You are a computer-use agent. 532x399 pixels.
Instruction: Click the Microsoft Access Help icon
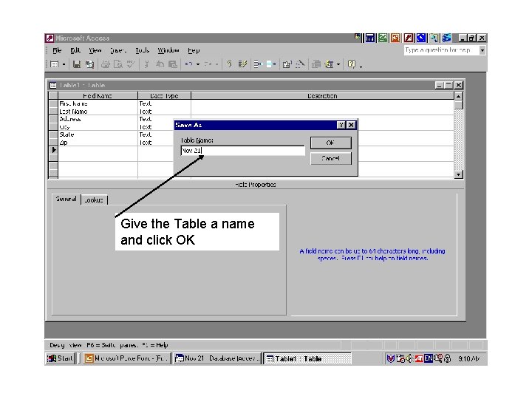[x=352, y=64]
